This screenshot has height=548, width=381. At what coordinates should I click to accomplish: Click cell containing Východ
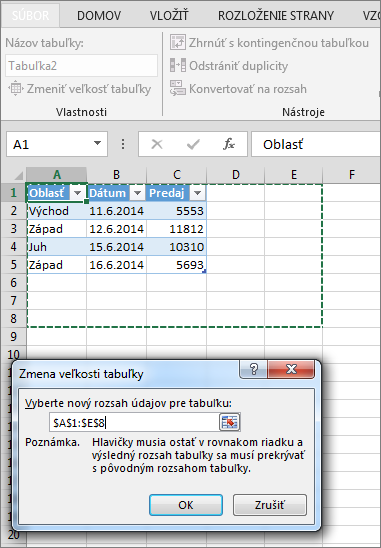point(57,211)
